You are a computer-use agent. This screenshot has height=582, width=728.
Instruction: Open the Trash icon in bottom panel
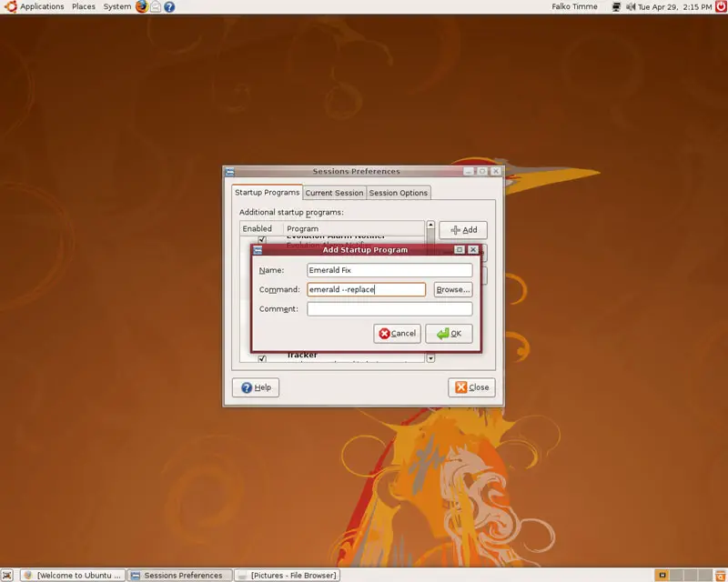(721, 576)
